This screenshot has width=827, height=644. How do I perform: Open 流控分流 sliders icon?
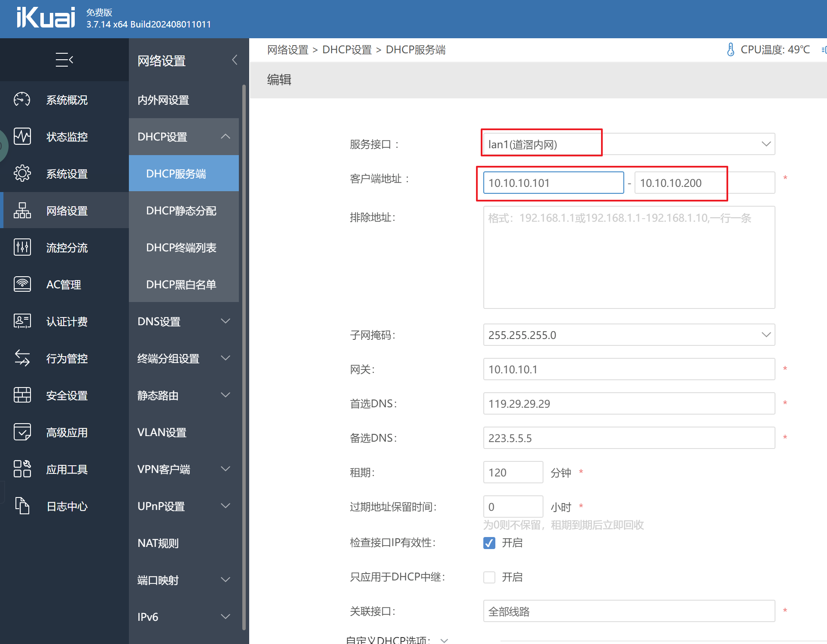tap(22, 247)
